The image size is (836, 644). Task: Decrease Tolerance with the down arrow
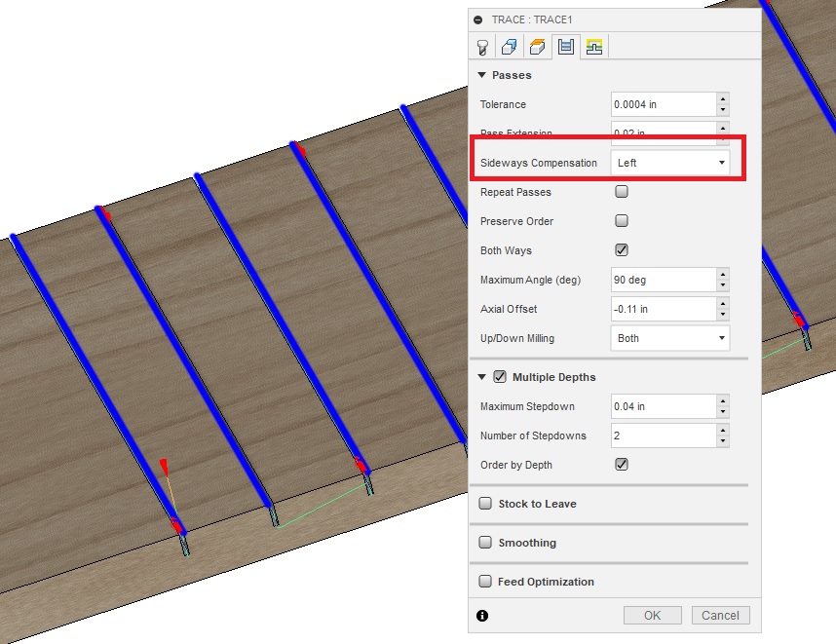(x=723, y=110)
